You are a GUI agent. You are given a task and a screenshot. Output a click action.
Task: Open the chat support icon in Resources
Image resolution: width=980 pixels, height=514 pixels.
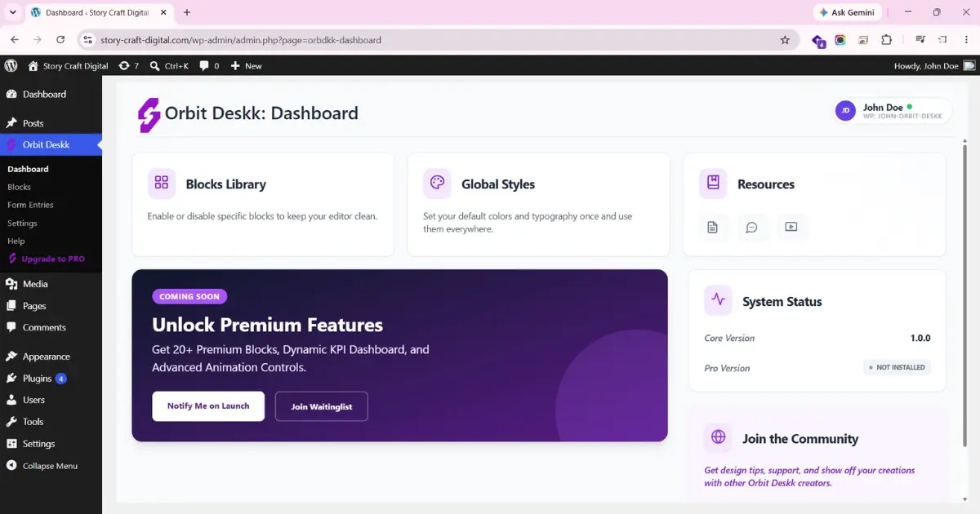(752, 227)
